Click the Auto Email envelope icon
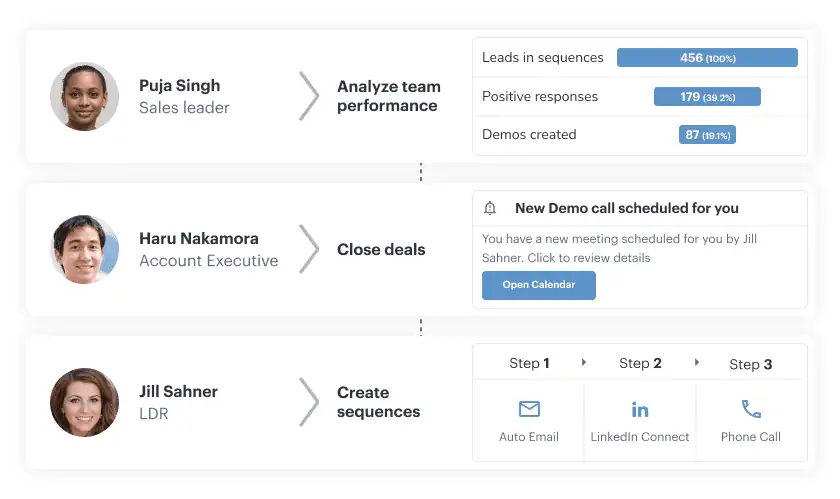840x499 pixels. click(x=529, y=409)
